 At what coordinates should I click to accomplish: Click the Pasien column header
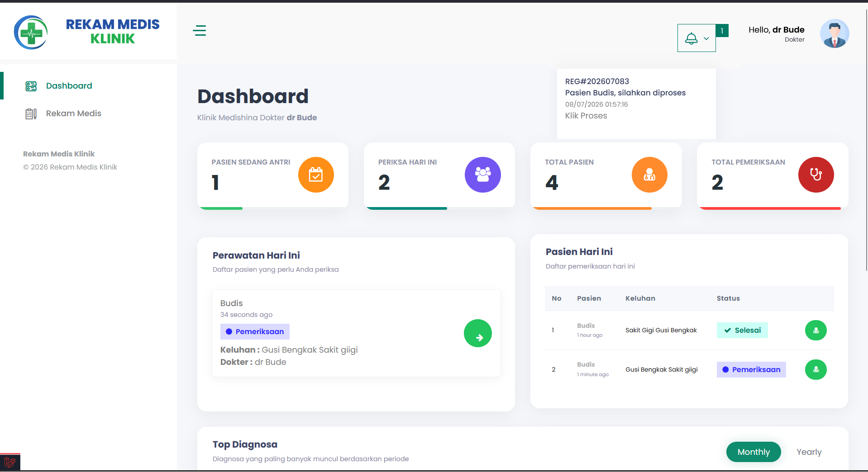point(589,298)
